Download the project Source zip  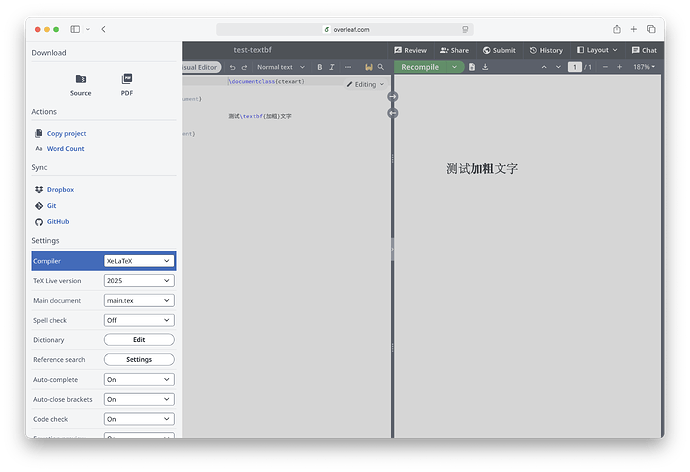coord(81,84)
